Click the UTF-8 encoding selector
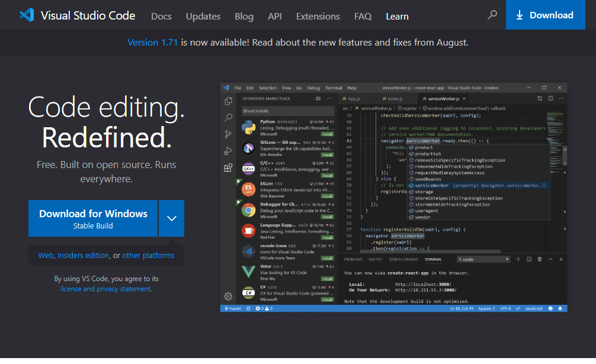This screenshot has width=596, height=364. (x=505, y=308)
